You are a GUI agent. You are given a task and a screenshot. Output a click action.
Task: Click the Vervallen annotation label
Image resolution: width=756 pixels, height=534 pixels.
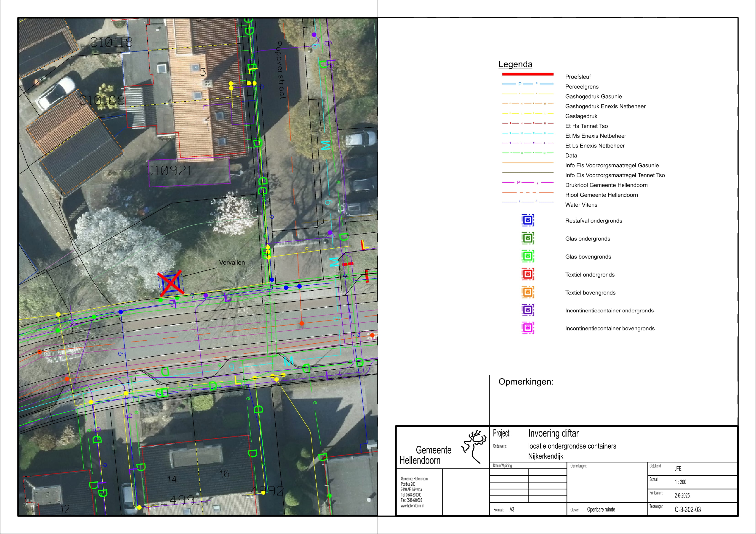coord(232,263)
